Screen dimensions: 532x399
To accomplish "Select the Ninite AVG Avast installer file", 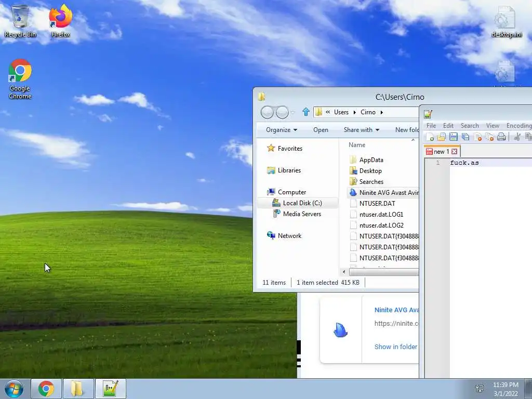I will coord(384,192).
